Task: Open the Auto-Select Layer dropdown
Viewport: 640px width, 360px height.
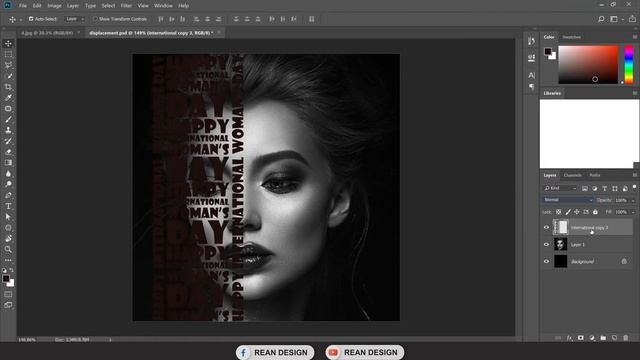Action: click(x=75, y=19)
